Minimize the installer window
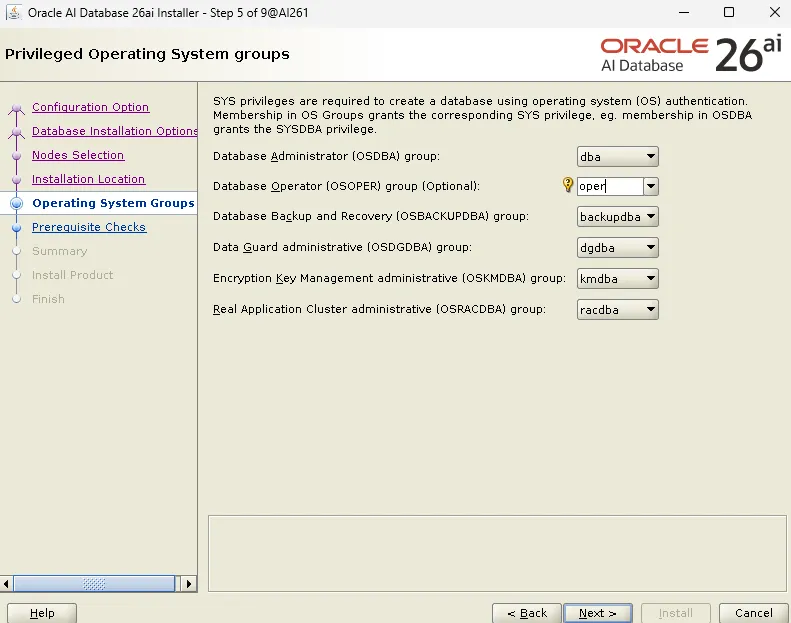This screenshot has width=791, height=623. pos(684,12)
